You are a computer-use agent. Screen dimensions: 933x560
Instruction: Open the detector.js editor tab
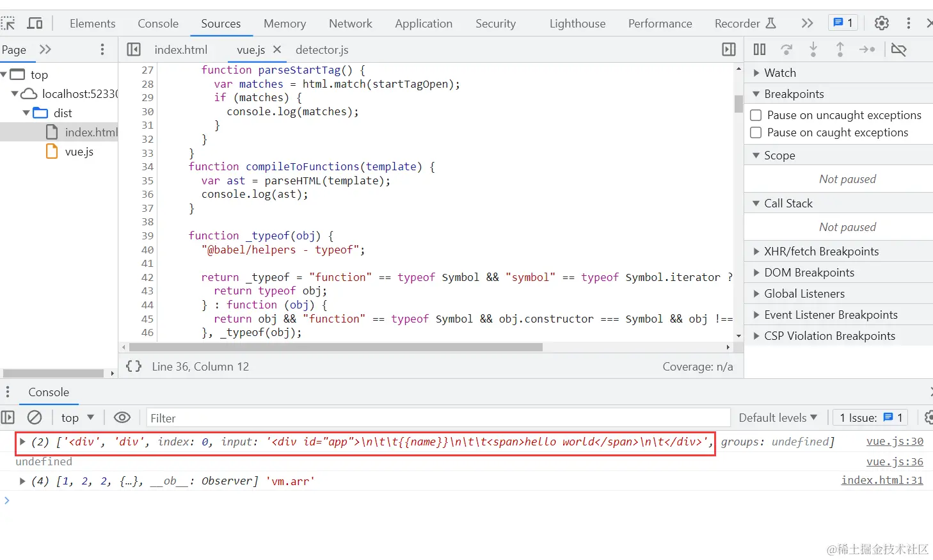[322, 49]
